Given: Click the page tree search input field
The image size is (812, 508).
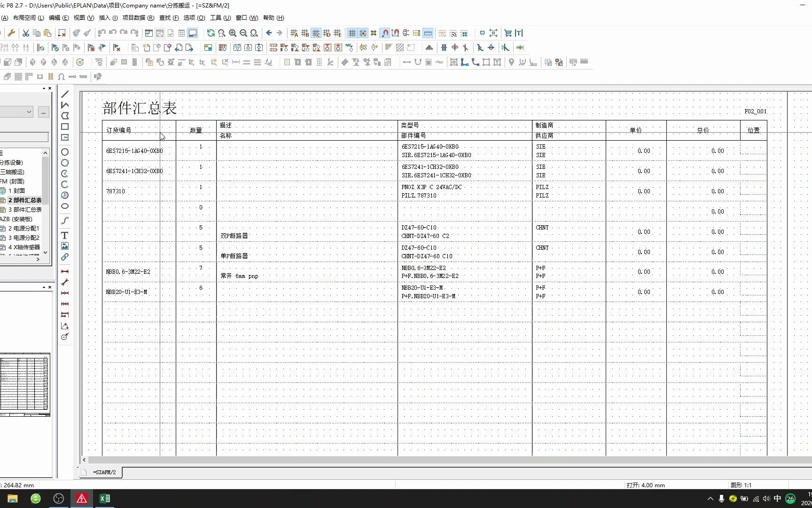Looking at the screenshot, I should coord(23,137).
